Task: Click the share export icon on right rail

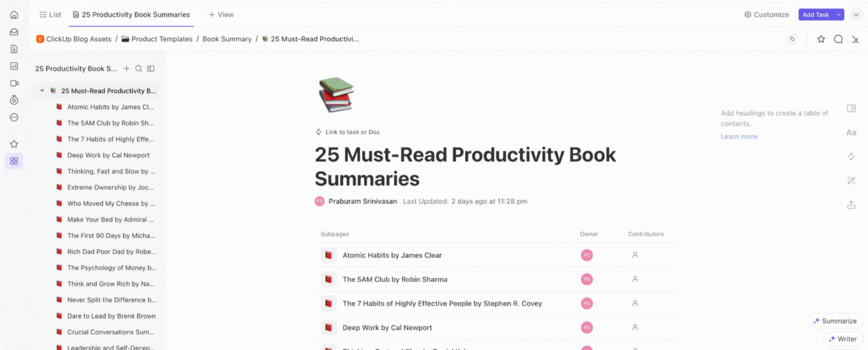Action: [x=851, y=205]
